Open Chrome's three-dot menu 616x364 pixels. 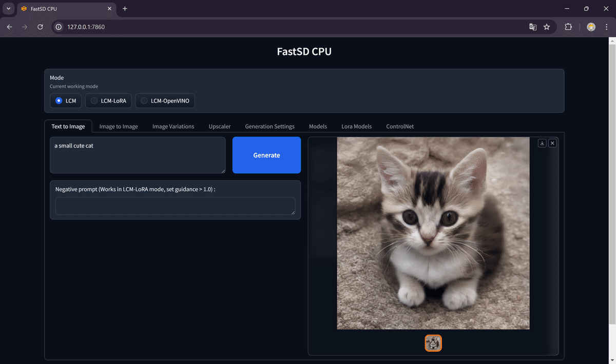606,27
